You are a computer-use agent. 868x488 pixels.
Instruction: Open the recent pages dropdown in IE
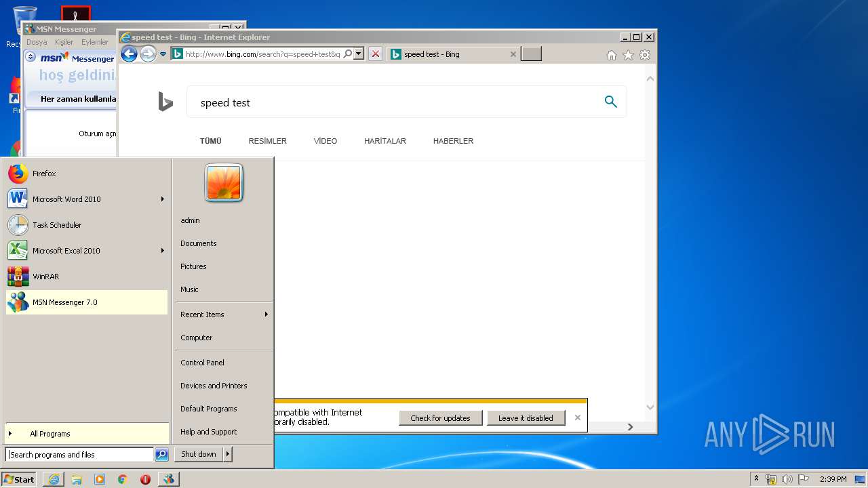point(163,54)
